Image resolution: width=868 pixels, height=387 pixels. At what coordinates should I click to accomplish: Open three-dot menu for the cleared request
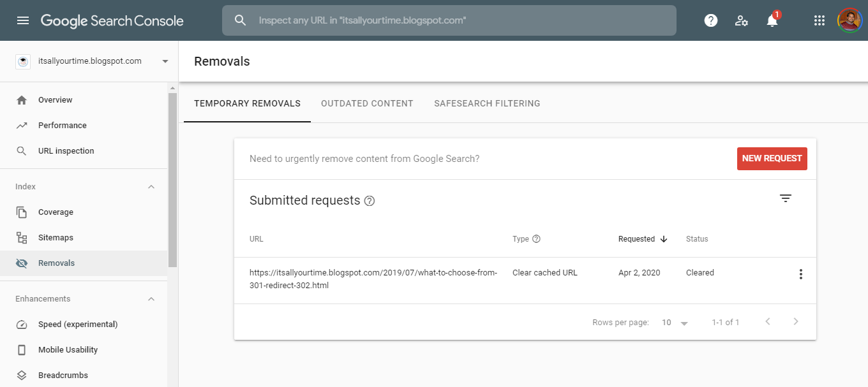pyautogui.click(x=801, y=274)
